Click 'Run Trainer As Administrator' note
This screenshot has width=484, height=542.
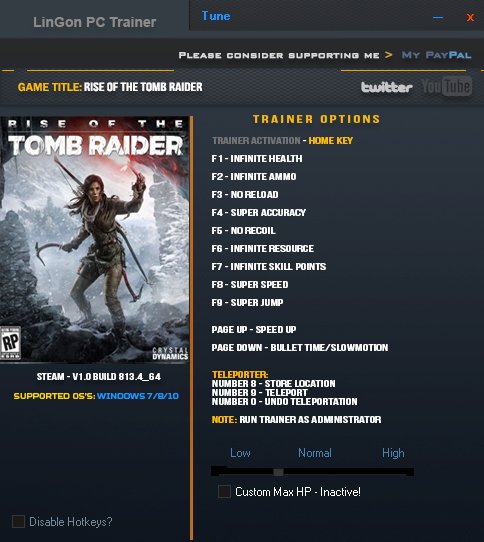coord(310,420)
